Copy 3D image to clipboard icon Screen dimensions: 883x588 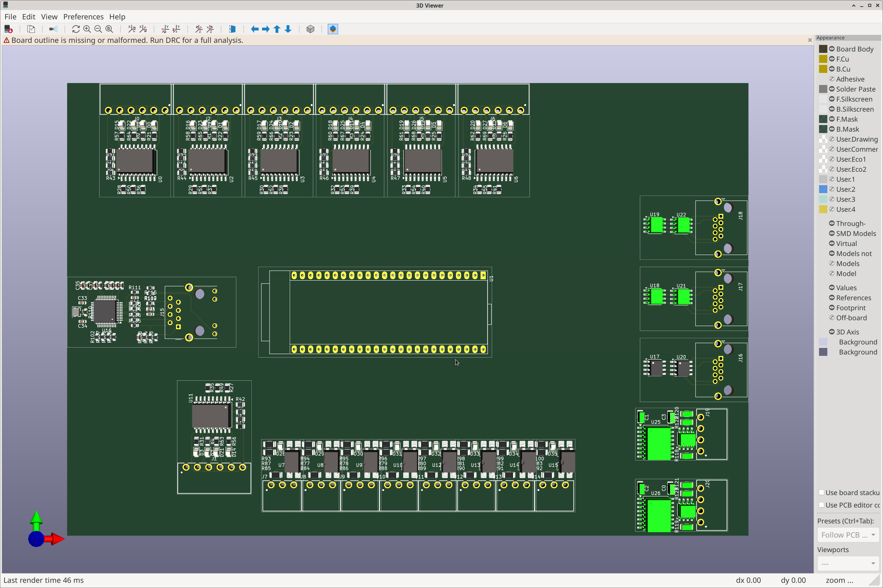coord(31,29)
